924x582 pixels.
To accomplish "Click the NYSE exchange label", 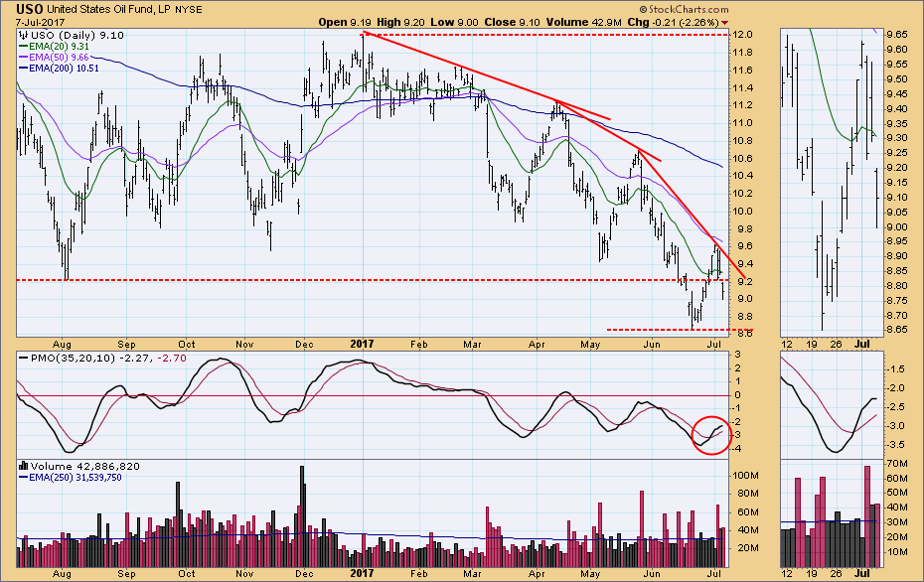I will [188, 9].
